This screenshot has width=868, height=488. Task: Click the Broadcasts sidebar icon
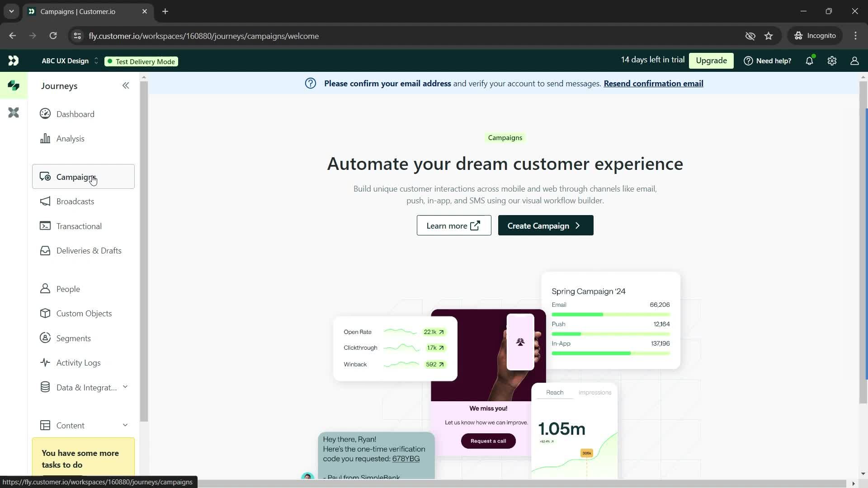(45, 202)
